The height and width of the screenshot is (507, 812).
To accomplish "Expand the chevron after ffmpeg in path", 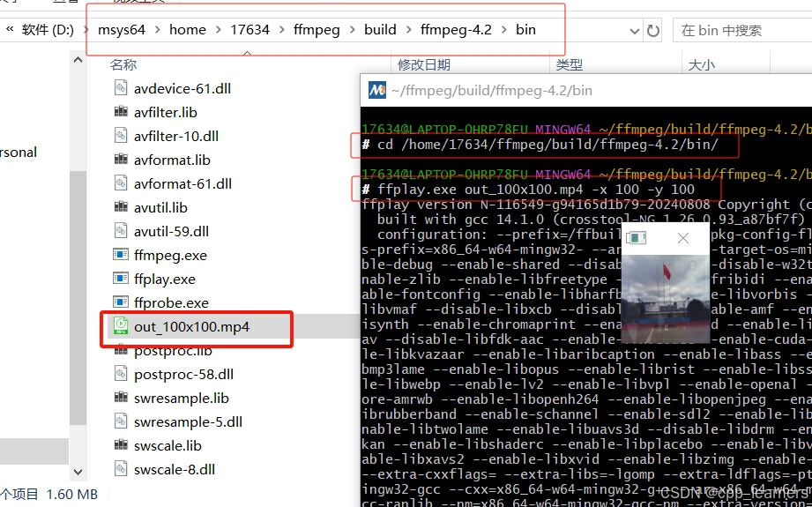I will [352, 30].
